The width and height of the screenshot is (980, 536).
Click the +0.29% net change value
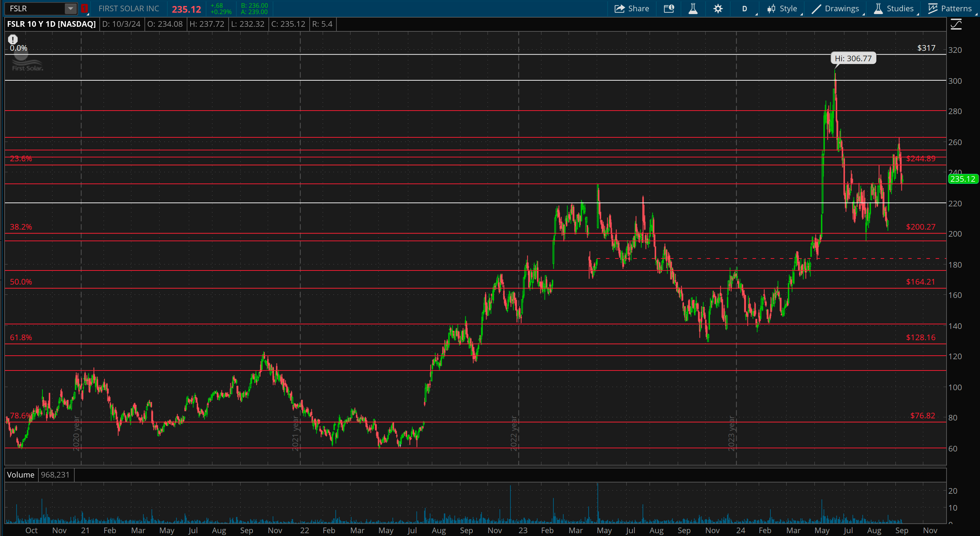coord(221,12)
